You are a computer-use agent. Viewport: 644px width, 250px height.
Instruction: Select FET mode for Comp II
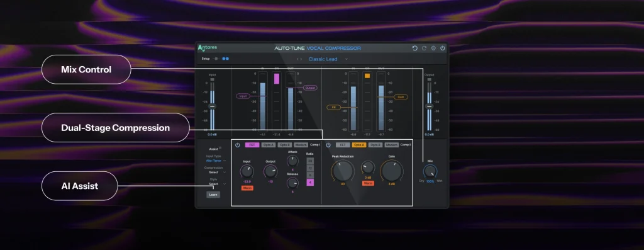[343, 145]
